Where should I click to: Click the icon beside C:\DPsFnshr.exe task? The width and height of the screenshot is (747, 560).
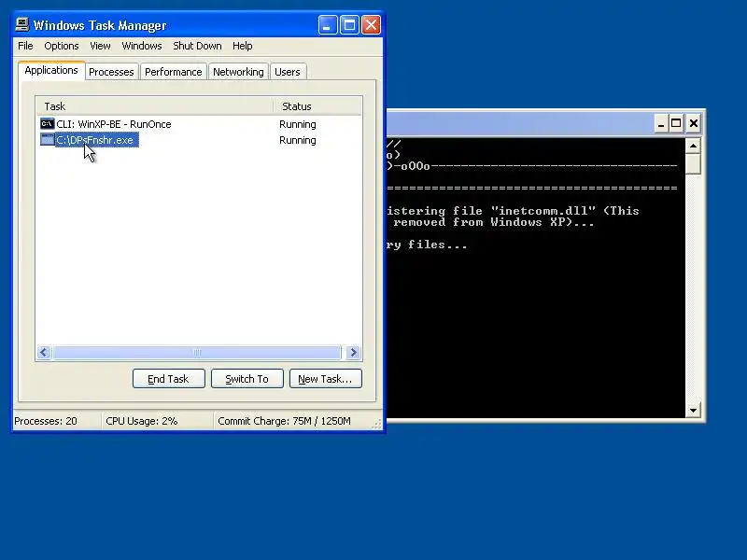[48, 139]
